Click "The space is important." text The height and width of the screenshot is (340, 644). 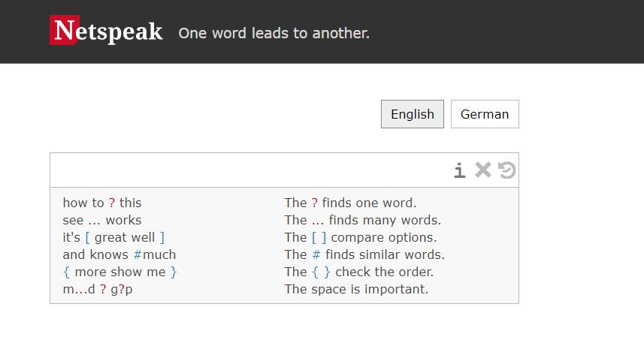(x=356, y=289)
